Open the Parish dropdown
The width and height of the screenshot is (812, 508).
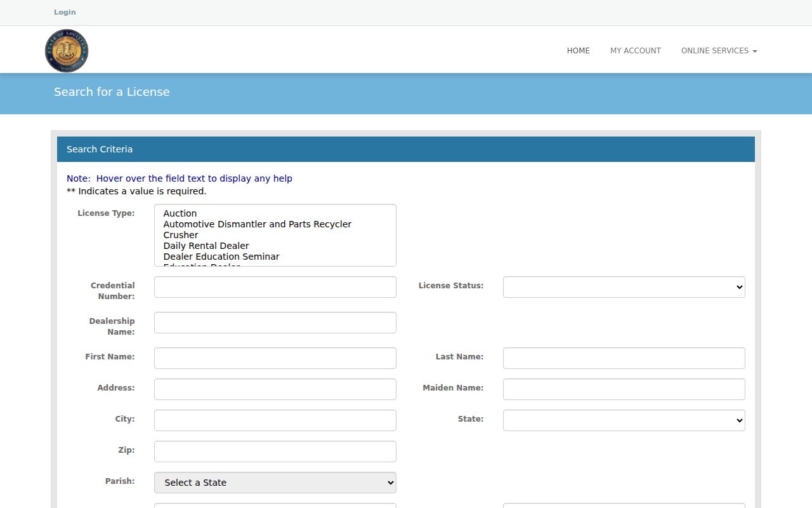point(275,483)
